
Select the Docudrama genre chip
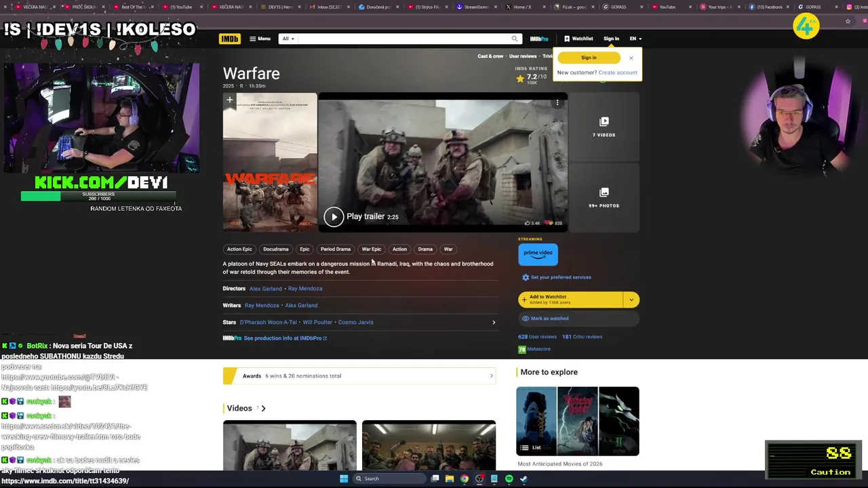(x=276, y=249)
